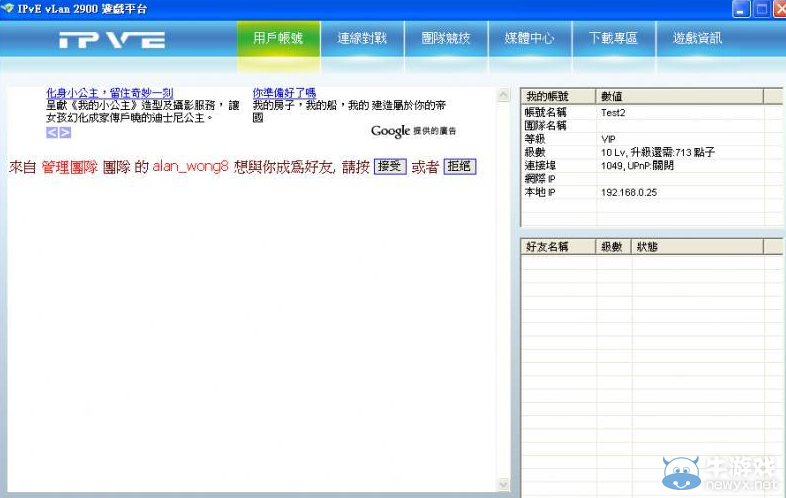Click the 管理團隊 text in request

pyautogui.click(x=69, y=167)
